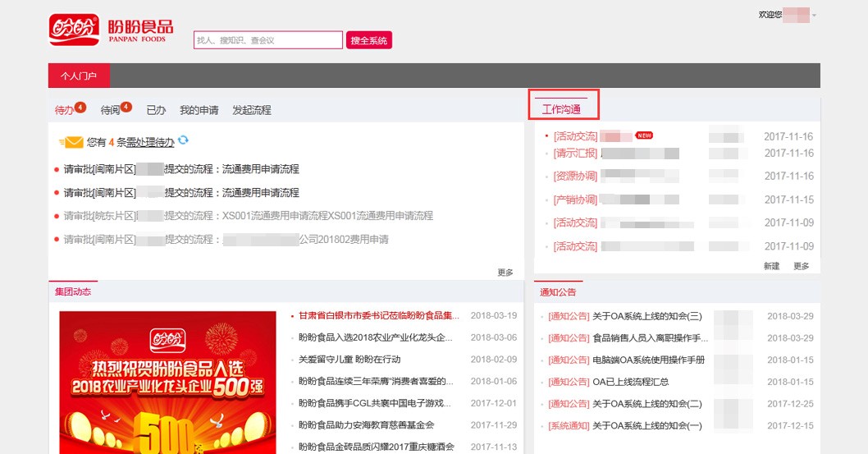
Task: Click the refresh icon beside 需处理待办
Action: point(183,140)
